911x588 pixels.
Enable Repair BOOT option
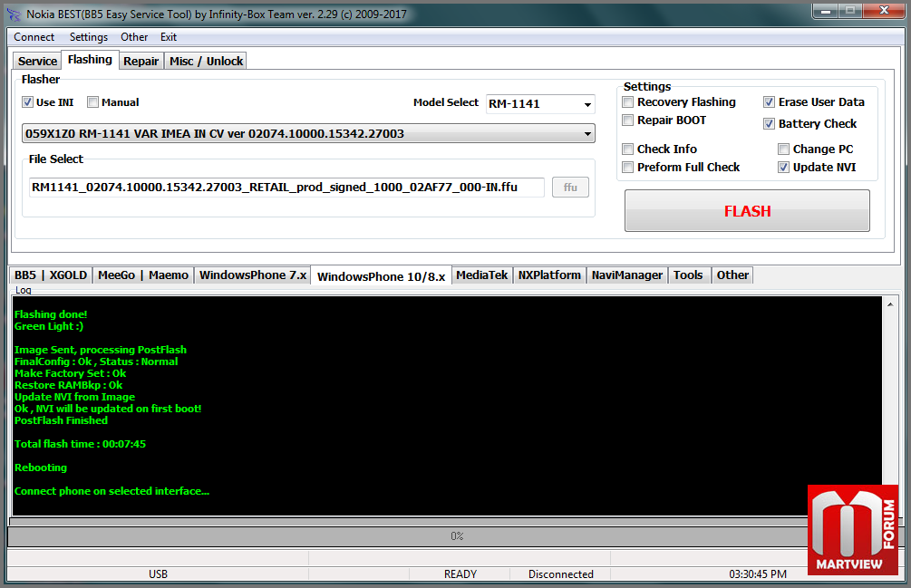click(627, 120)
